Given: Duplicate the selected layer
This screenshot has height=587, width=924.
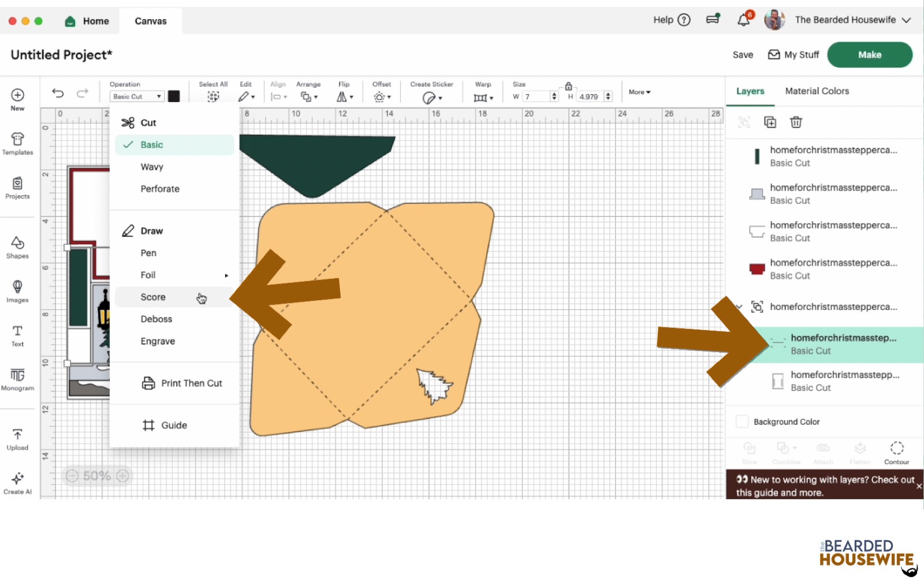Looking at the screenshot, I should [x=770, y=122].
